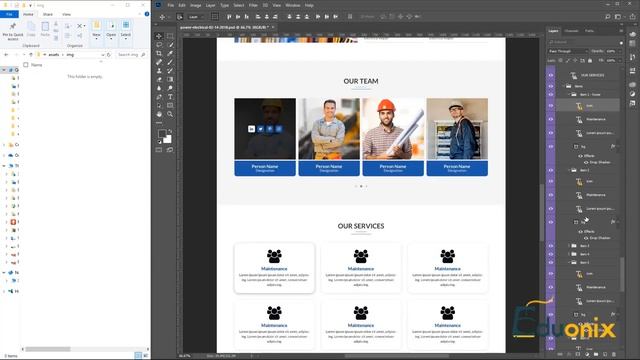Swap foreground and background colors

pos(170,131)
